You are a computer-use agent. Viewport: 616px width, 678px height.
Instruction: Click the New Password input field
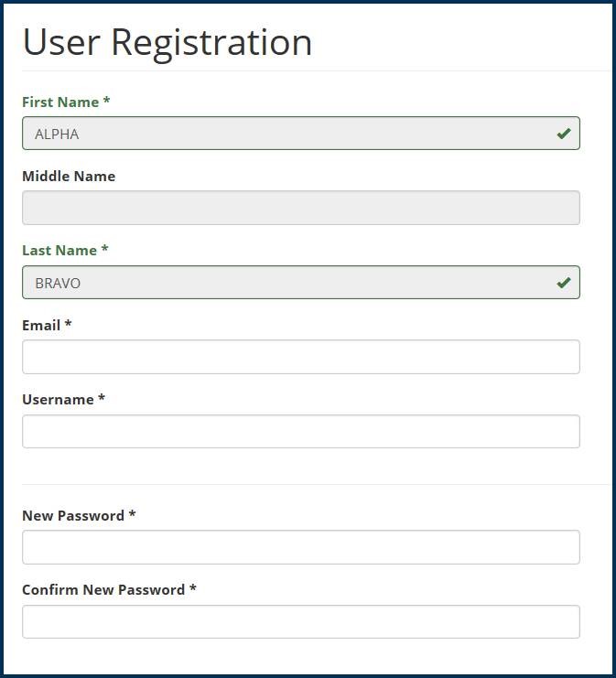(x=300, y=547)
